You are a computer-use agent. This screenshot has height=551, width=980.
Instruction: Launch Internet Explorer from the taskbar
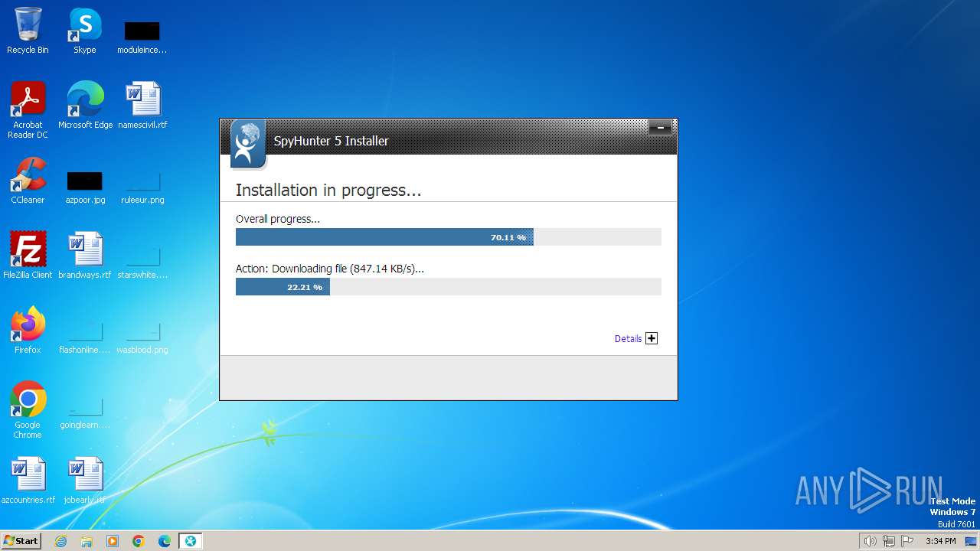60,541
